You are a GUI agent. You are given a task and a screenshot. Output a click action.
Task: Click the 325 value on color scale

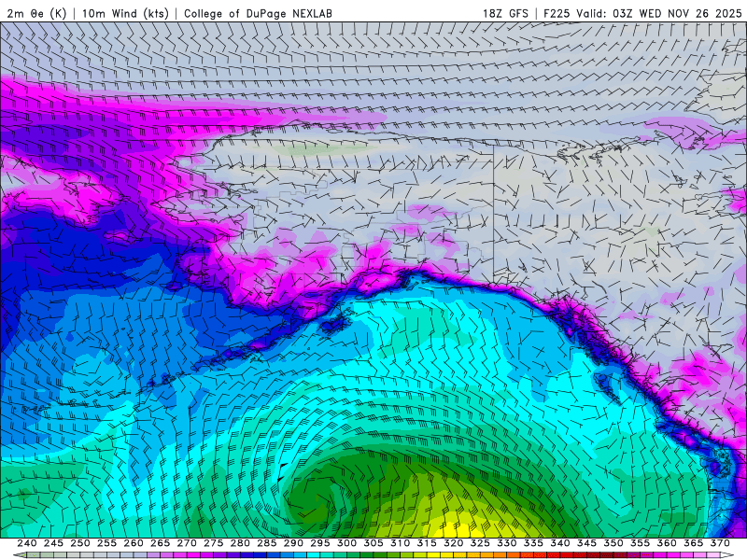point(480,543)
